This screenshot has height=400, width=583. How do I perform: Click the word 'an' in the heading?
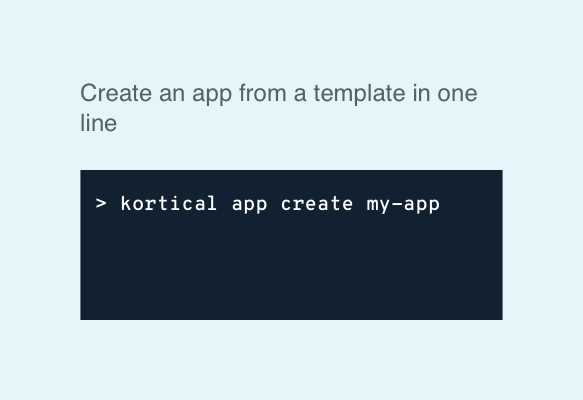pyautogui.click(x=172, y=94)
